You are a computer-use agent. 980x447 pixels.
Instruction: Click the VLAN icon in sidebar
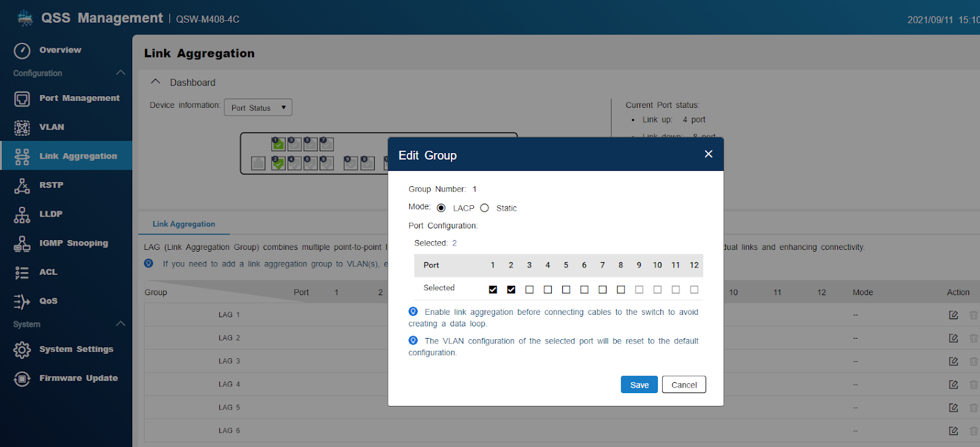pos(22,127)
